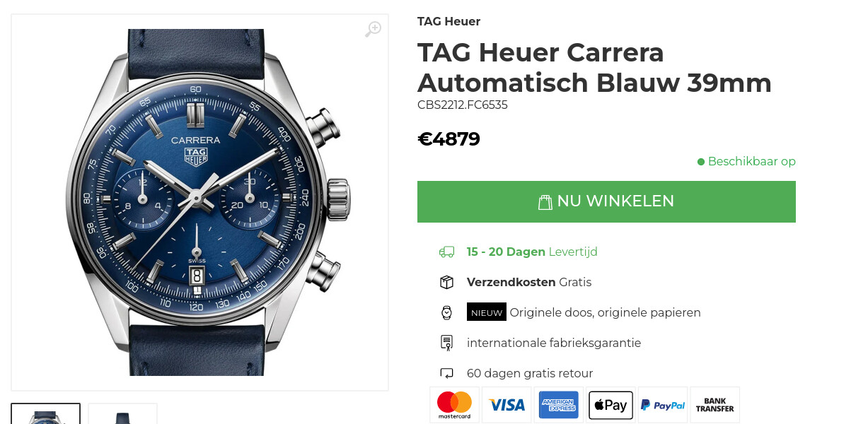868x424 pixels.
Task: Click the Beschikbaar op availability text
Action: click(746, 161)
